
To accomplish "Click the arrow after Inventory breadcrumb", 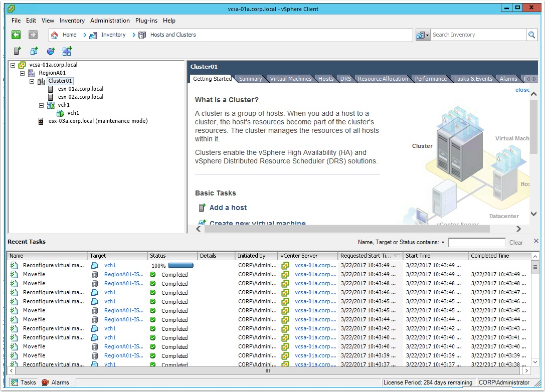I will point(134,35).
